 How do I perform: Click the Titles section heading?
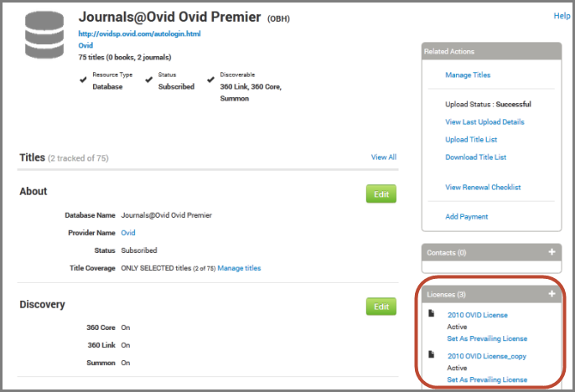(32, 157)
